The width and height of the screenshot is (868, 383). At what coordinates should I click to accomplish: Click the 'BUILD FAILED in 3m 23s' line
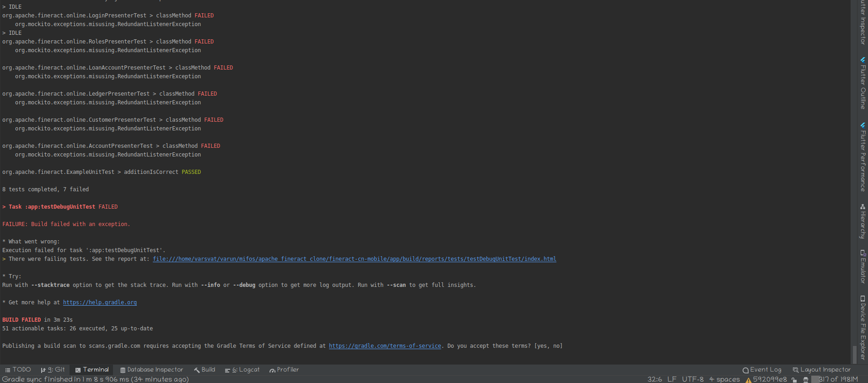point(38,320)
